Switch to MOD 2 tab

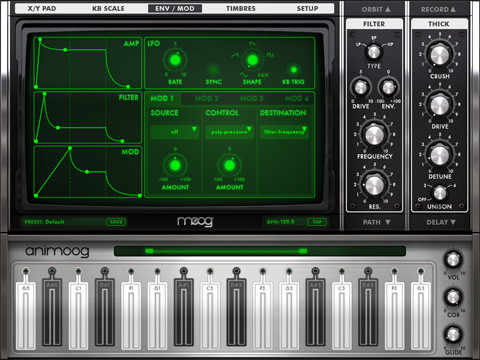tap(207, 98)
